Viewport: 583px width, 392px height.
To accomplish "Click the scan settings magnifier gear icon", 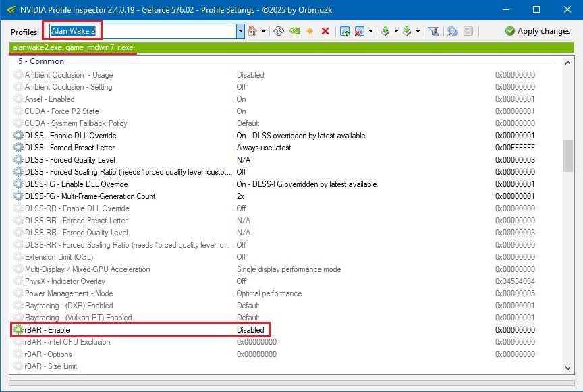I will [x=453, y=31].
